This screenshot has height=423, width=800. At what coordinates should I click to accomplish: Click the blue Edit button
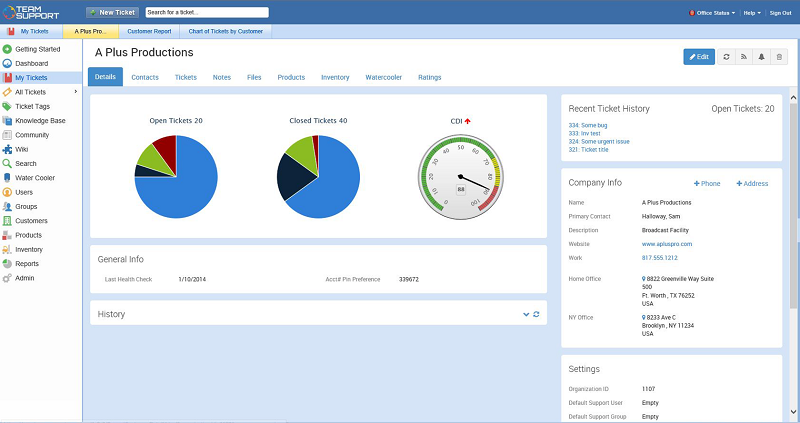[x=699, y=57]
